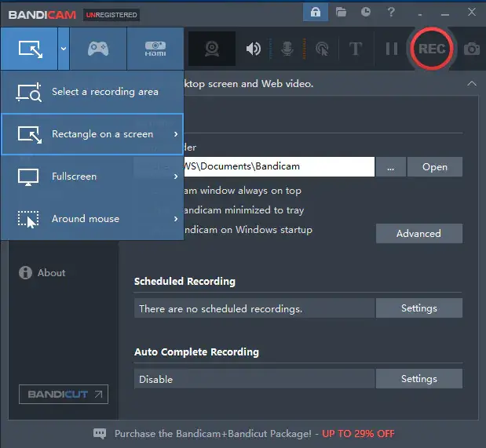Click the Disable auto complete status text

click(156, 379)
